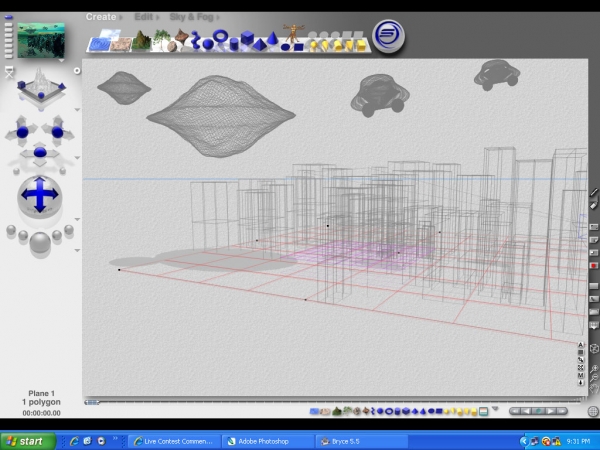Create a cone primitive
Viewport: 600px width, 450px height.
(272, 38)
